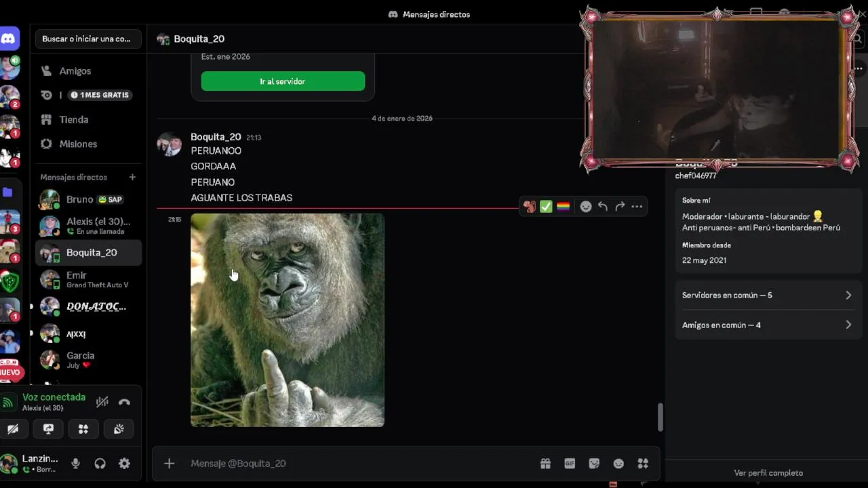Disconnect from the voice call
Screen dimensions: 868x488
[x=124, y=402]
